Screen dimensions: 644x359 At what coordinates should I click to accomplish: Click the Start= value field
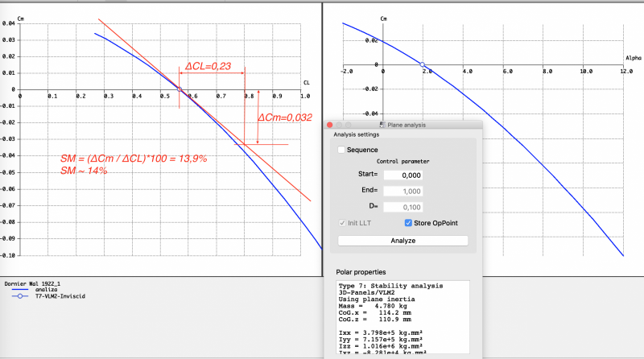click(x=414, y=175)
